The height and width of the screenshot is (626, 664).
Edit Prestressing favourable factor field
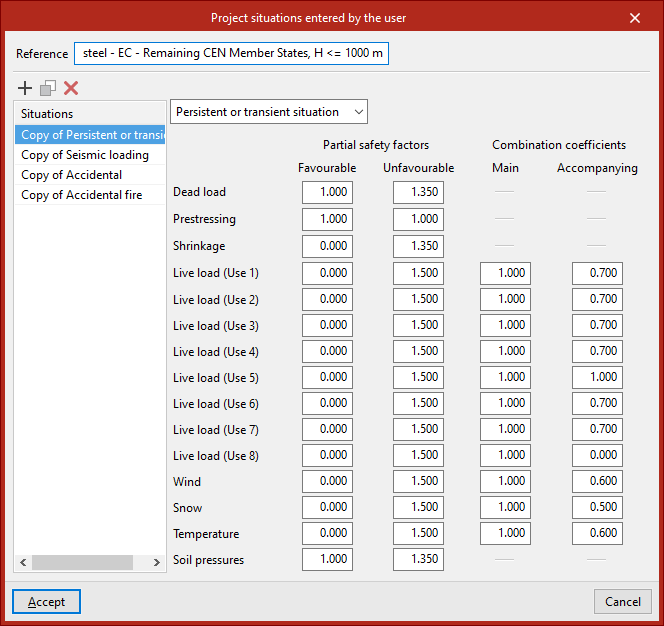pos(327,218)
